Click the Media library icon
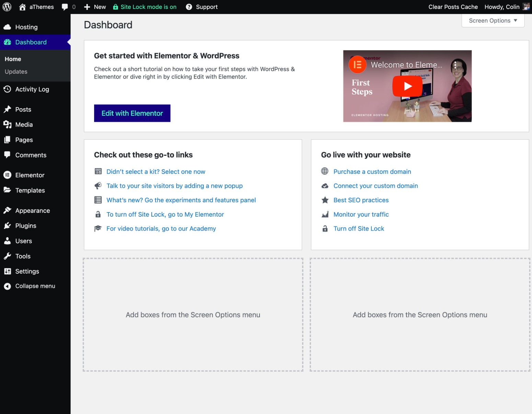 (x=7, y=125)
